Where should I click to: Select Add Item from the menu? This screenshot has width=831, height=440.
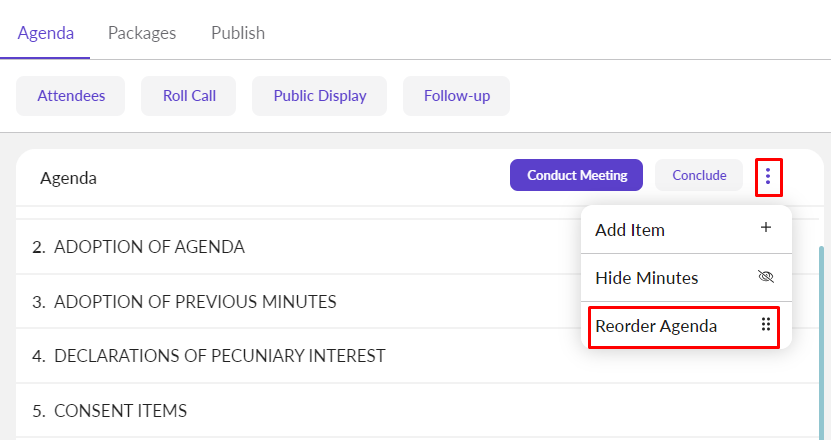click(x=630, y=230)
